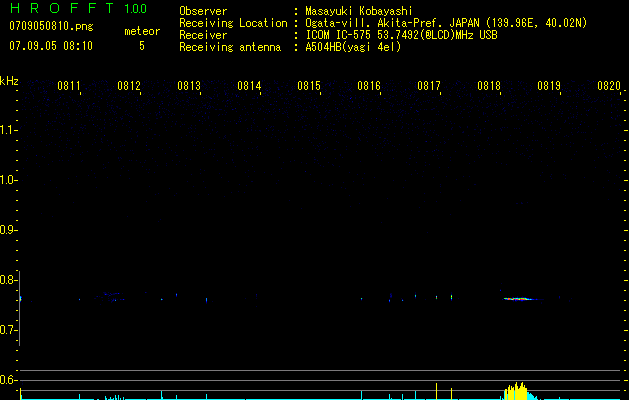Screen dimensions: 629x400
Task: Click the meteor count label
Action: tap(142, 31)
